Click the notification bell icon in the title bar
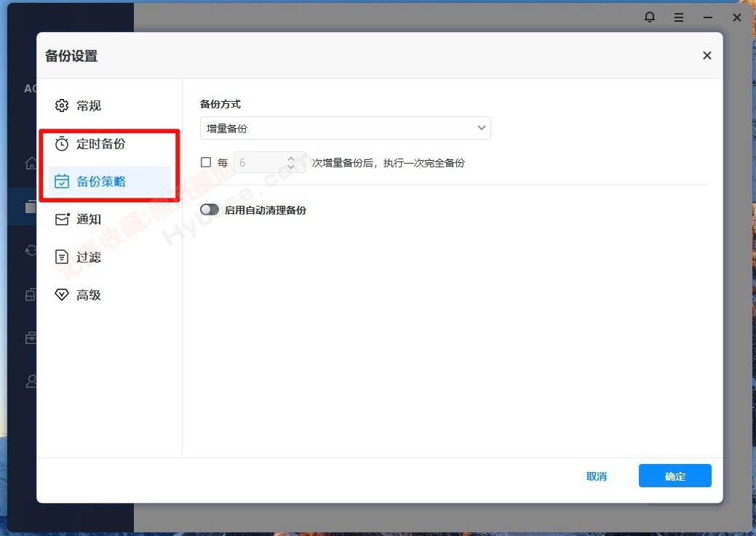This screenshot has height=536, width=756. pyautogui.click(x=650, y=17)
